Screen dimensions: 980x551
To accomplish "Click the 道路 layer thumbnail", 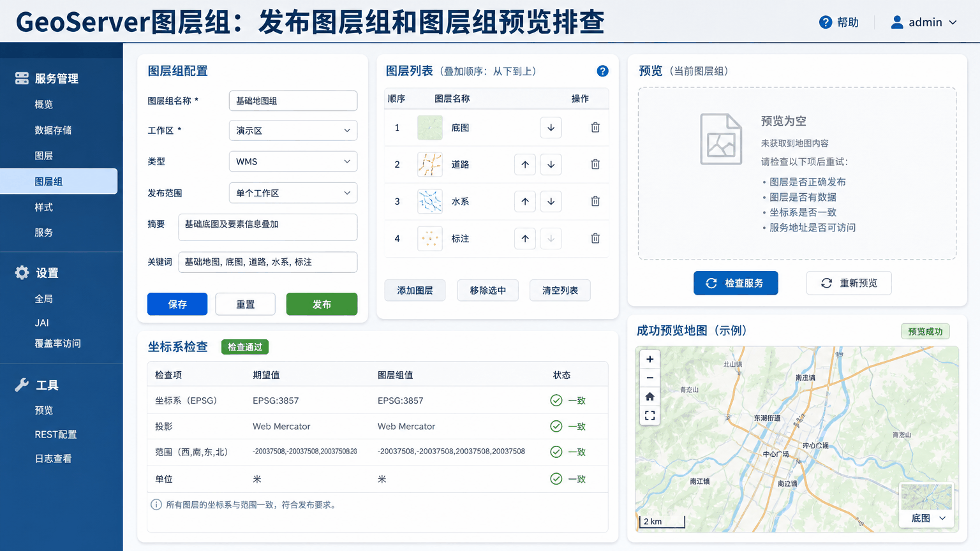I will click(429, 165).
